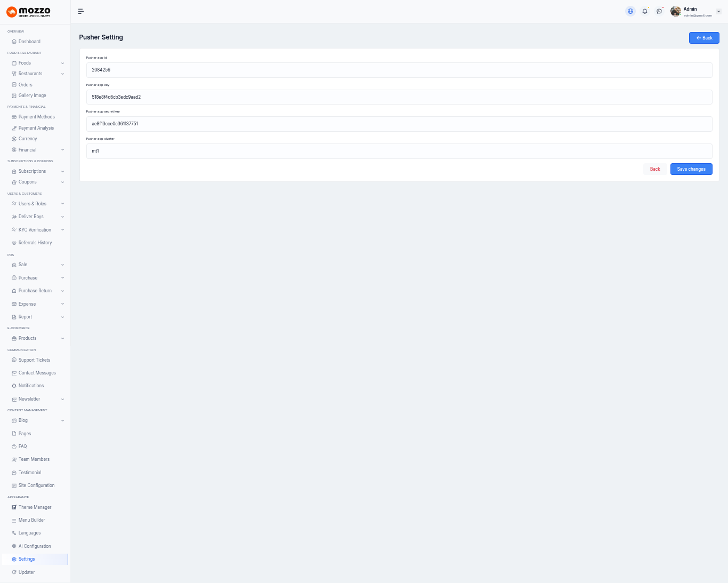This screenshot has height=583, width=728.
Task: Click the Pusher app id input field
Action: pos(399,70)
